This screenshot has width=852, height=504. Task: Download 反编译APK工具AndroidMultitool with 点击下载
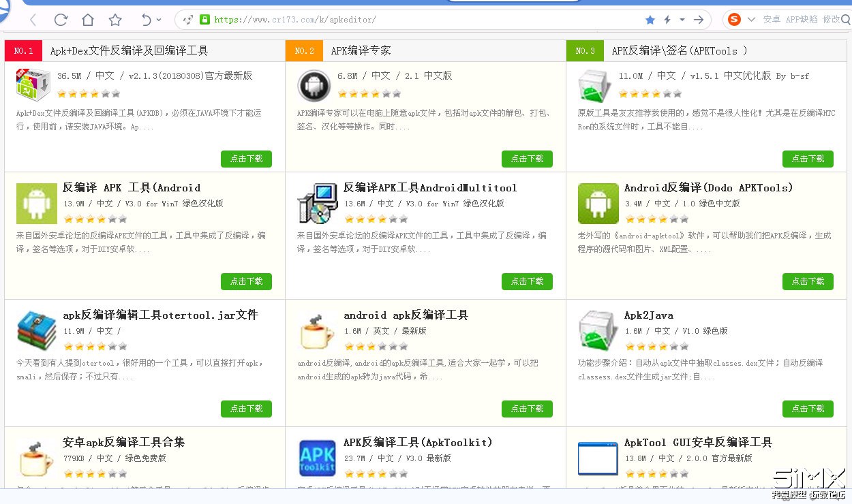point(527,281)
